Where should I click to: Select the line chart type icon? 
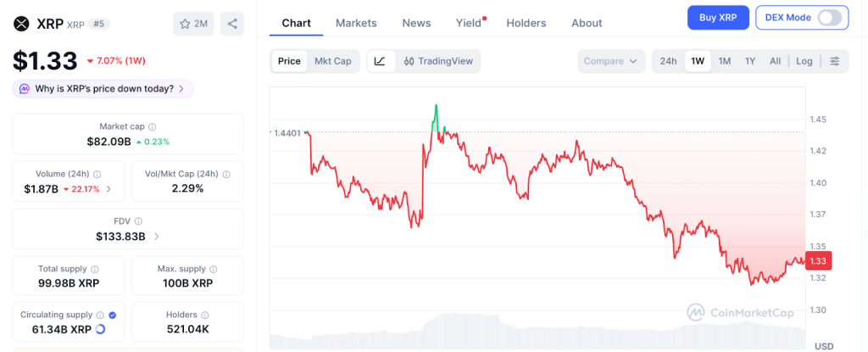click(381, 61)
